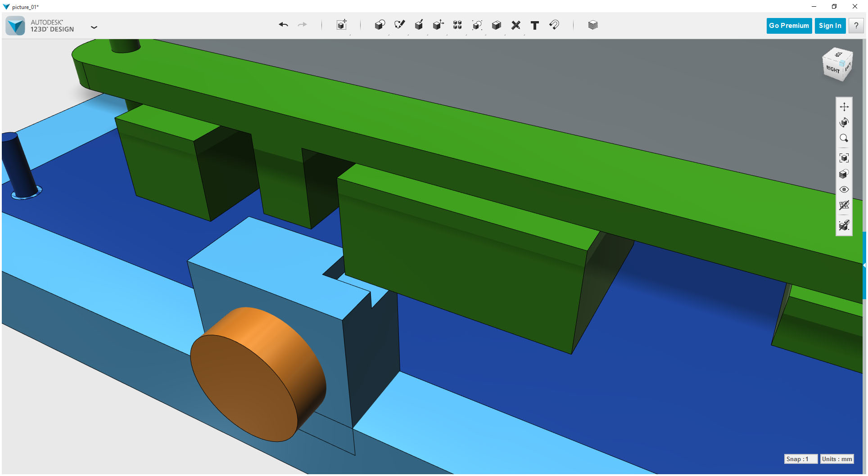868x476 pixels.
Task: Toggle sketch visibility in the sidebar
Action: 844,225
